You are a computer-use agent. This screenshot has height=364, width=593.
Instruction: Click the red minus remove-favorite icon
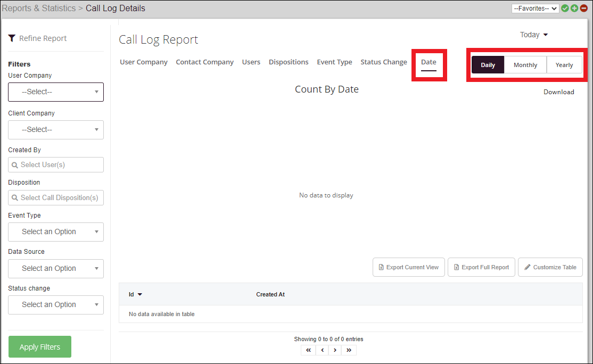584,9
